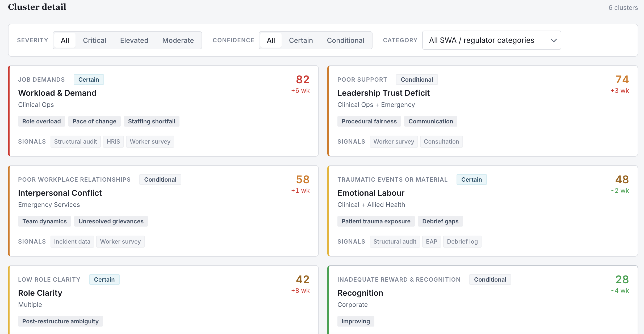Click Conditional badge on Poor Workplace Relationships
Screen dimensions: 644x334
click(160, 179)
